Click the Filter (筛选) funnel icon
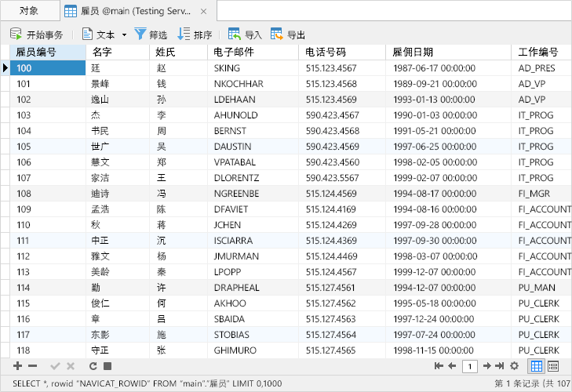Image resolution: width=572 pixels, height=392 pixels. pos(140,34)
